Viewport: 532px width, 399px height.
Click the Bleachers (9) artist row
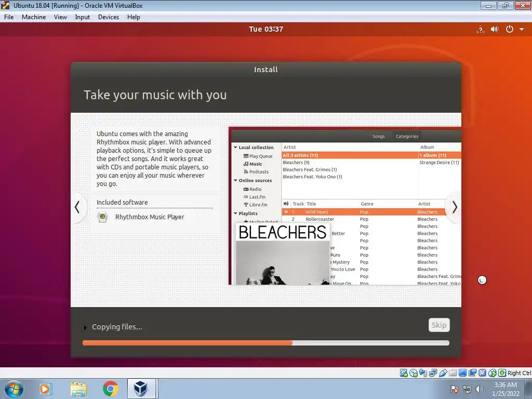350,163
